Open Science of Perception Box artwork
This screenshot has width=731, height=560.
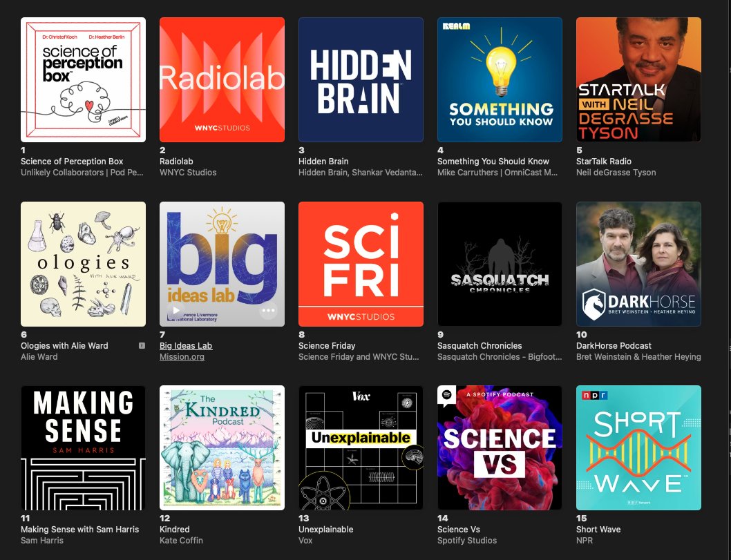pos(83,79)
